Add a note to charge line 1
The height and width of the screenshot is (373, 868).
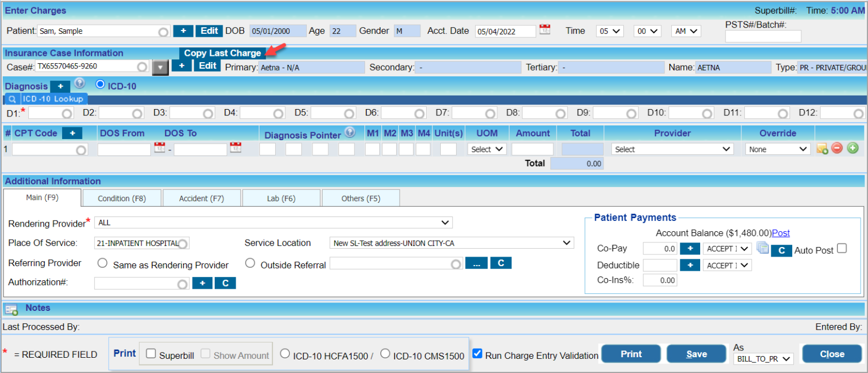point(822,149)
